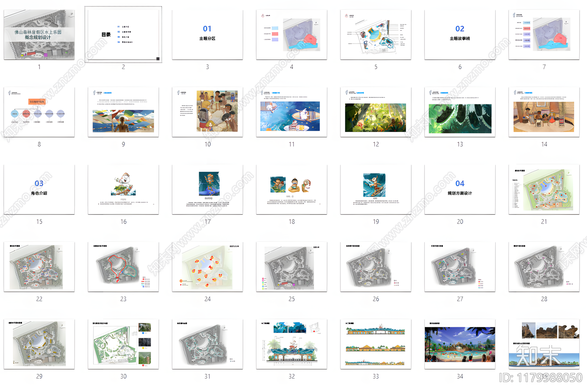Select slide 28 grey plan thumbnail
The image size is (587, 392).
point(544,267)
